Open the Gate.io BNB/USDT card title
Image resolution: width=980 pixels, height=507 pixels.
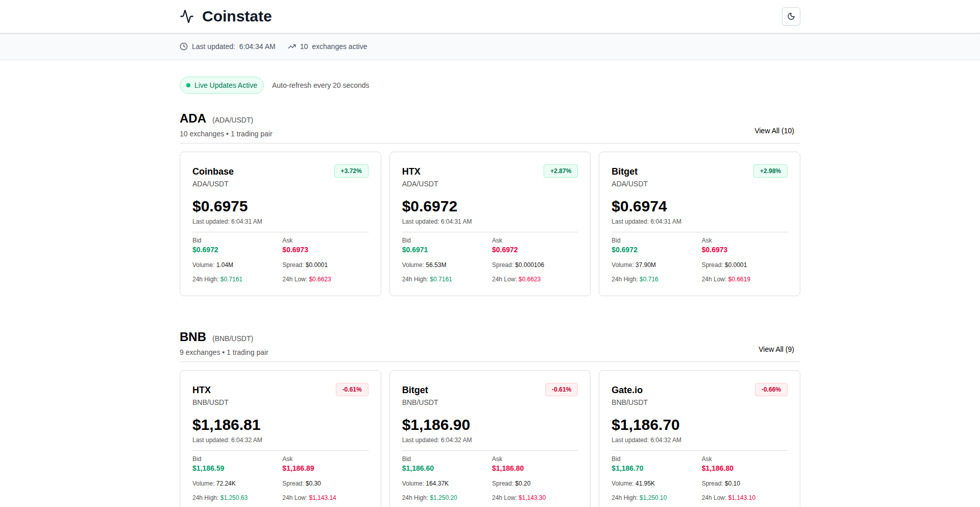pos(627,390)
